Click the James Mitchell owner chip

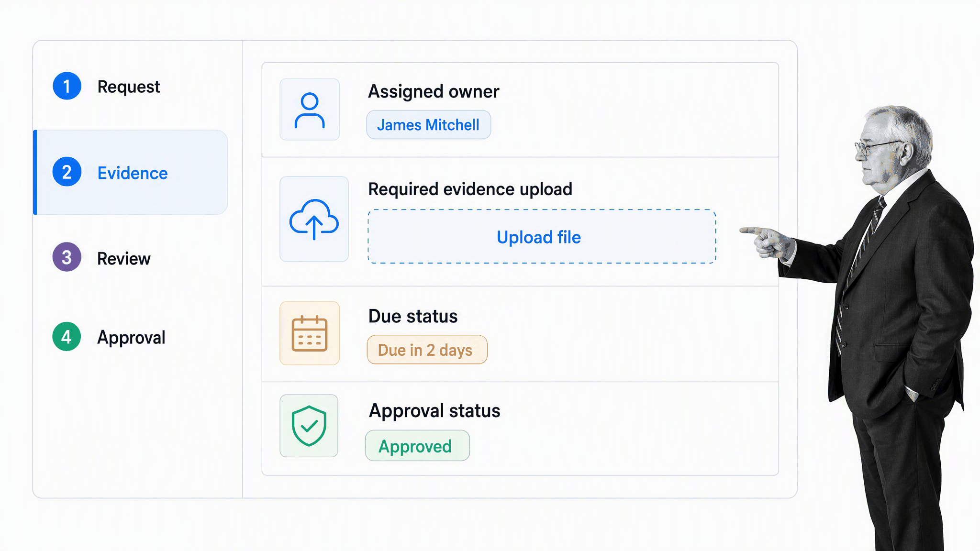coord(429,125)
